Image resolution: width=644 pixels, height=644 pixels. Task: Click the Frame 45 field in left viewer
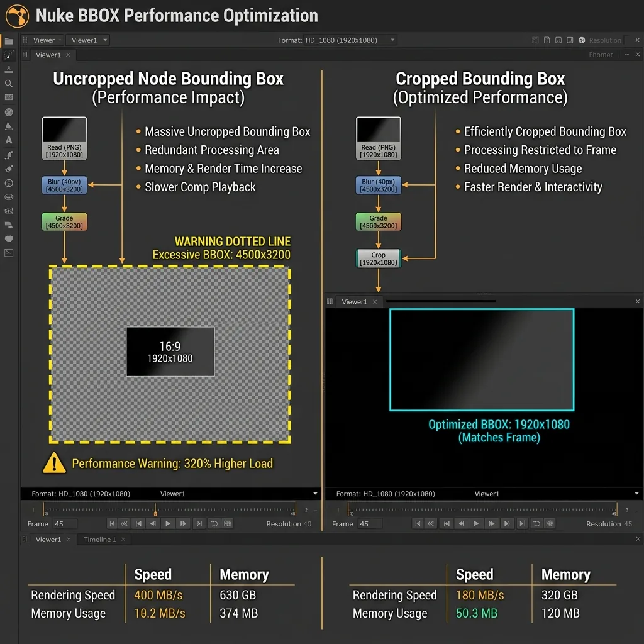pos(64,524)
